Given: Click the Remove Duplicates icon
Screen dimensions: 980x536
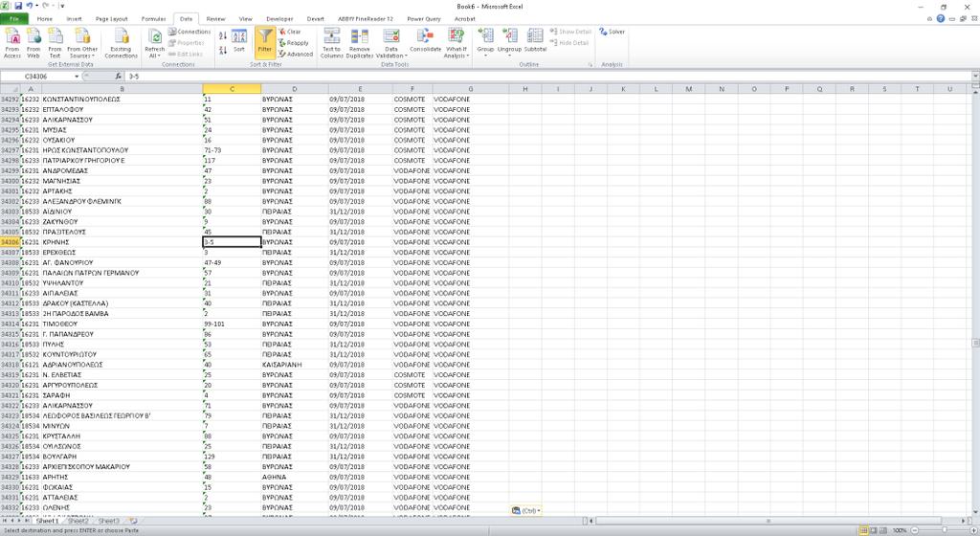Looking at the screenshot, I should pyautogui.click(x=360, y=43).
